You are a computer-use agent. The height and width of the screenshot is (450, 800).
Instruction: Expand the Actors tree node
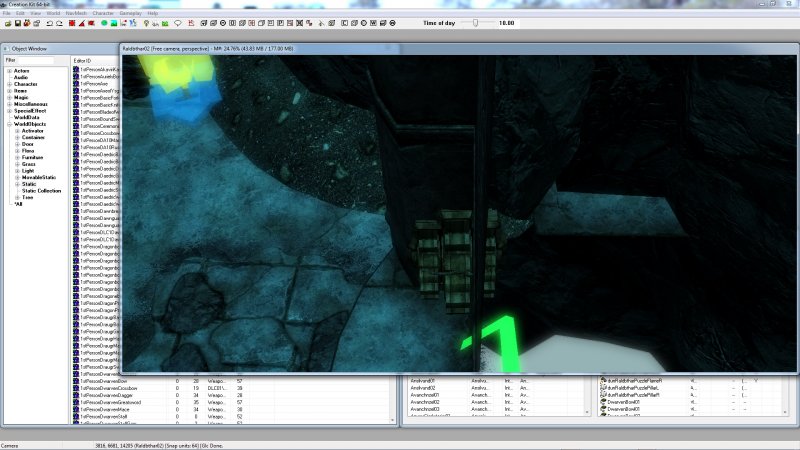point(9,71)
